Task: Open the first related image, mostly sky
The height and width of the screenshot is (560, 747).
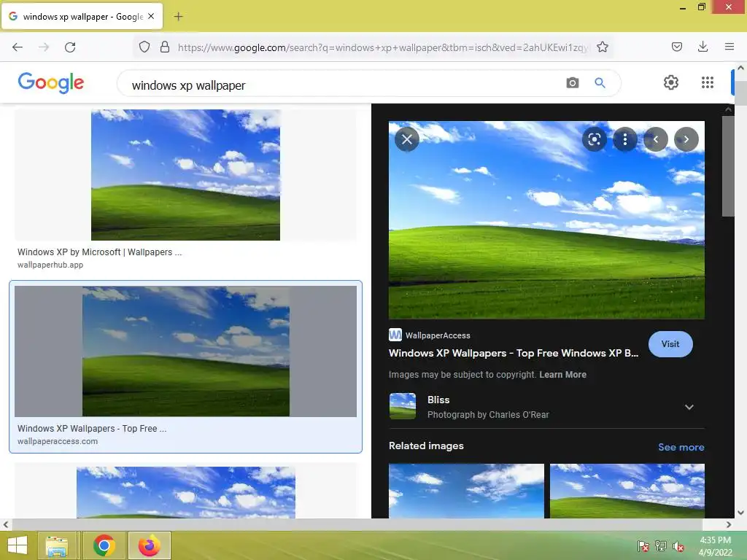Action: (466, 491)
